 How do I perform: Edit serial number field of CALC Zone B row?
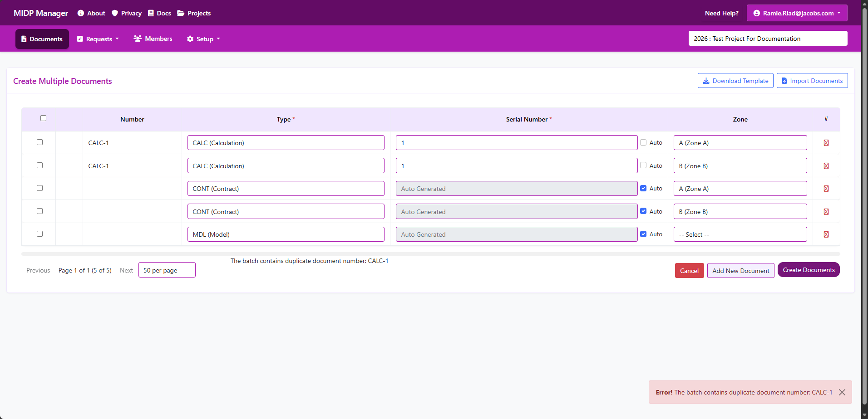(x=517, y=166)
